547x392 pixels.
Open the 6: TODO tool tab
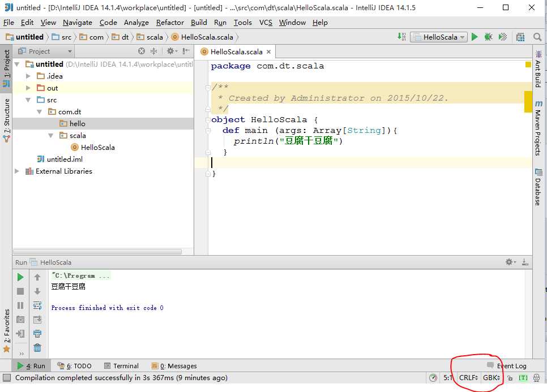(74, 366)
